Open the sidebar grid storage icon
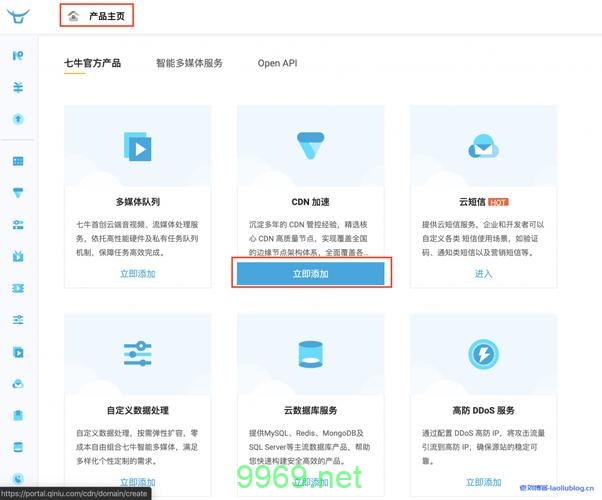 click(x=18, y=161)
